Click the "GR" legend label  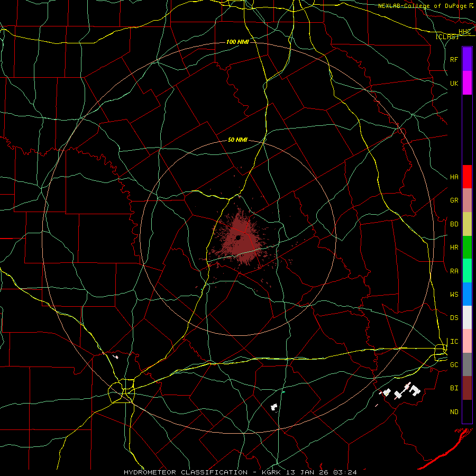coord(454,200)
